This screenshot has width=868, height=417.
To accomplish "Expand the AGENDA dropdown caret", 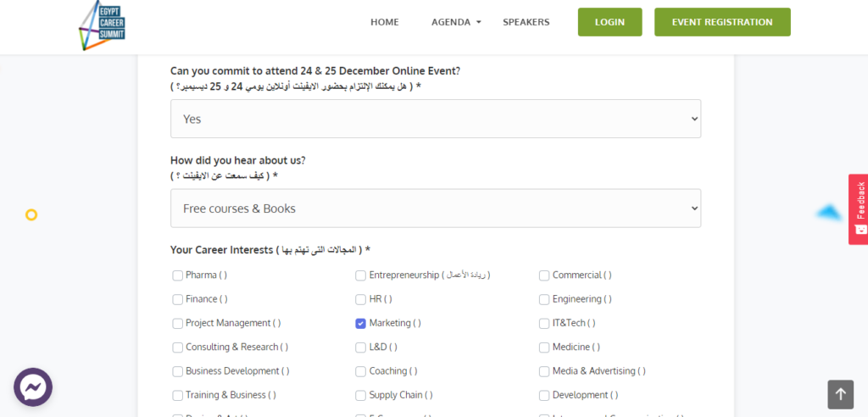I will (479, 22).
